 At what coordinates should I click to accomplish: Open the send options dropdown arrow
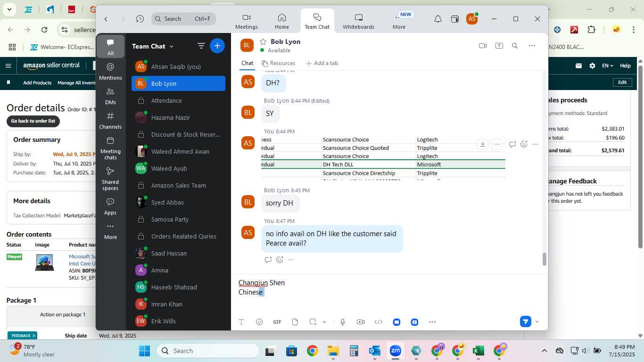pos(537,322)
